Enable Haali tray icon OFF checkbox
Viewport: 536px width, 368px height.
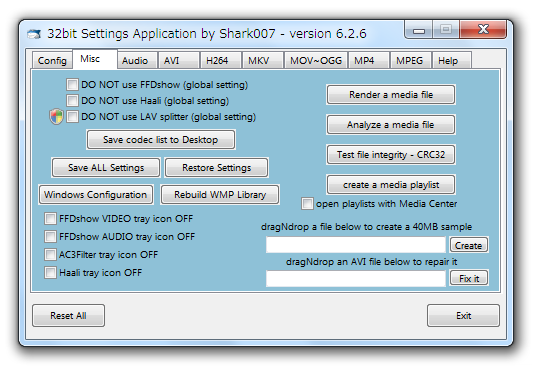(x=50, y=273)
